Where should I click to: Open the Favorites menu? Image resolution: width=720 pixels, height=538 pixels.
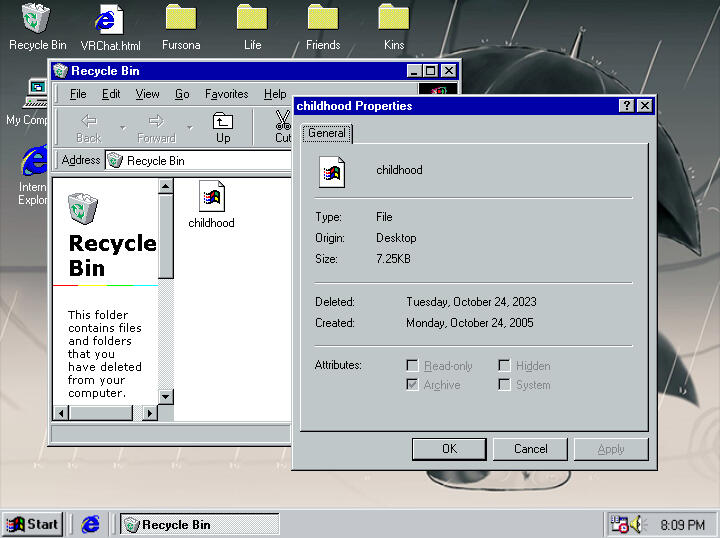click(226, 94)
